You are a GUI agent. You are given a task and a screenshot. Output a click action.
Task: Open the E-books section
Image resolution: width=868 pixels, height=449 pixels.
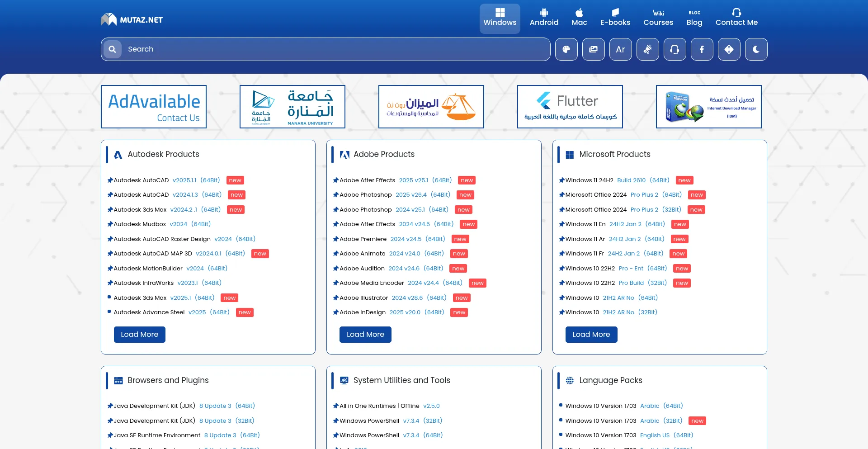pos(615,19)
